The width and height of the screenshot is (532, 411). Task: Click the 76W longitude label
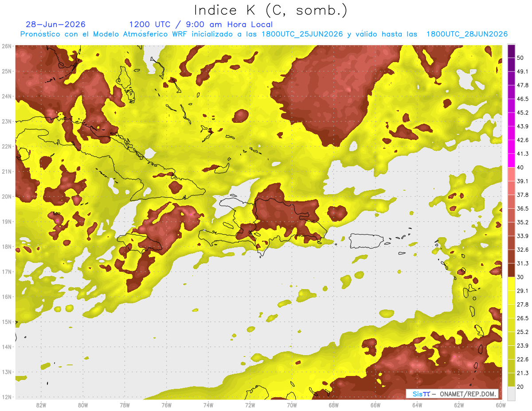pyautogui.click(x=166, y=405)
